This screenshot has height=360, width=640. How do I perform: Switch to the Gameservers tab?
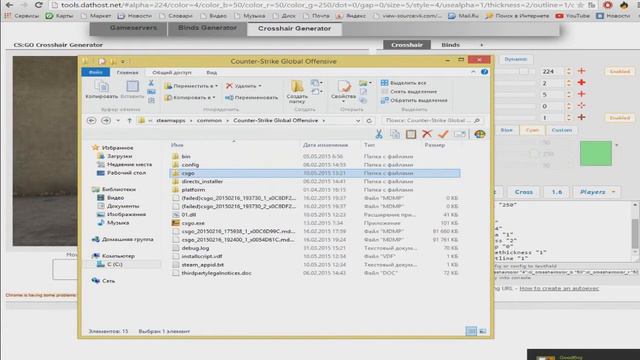click(x=133, y=28)
